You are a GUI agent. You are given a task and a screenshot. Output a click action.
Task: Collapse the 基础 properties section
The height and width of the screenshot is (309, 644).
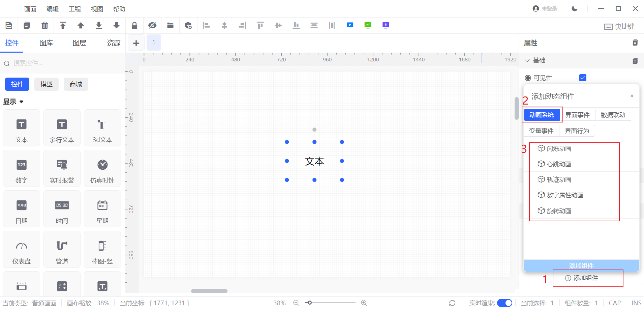pyautogui.click(x=527, y=60)
